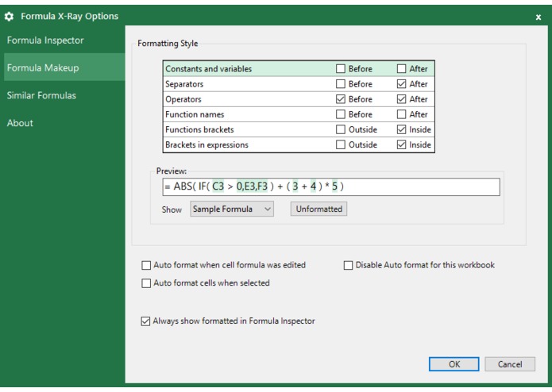Enable After for Constants and variables
Screen dimensions: 552x392
click(401, 68)
